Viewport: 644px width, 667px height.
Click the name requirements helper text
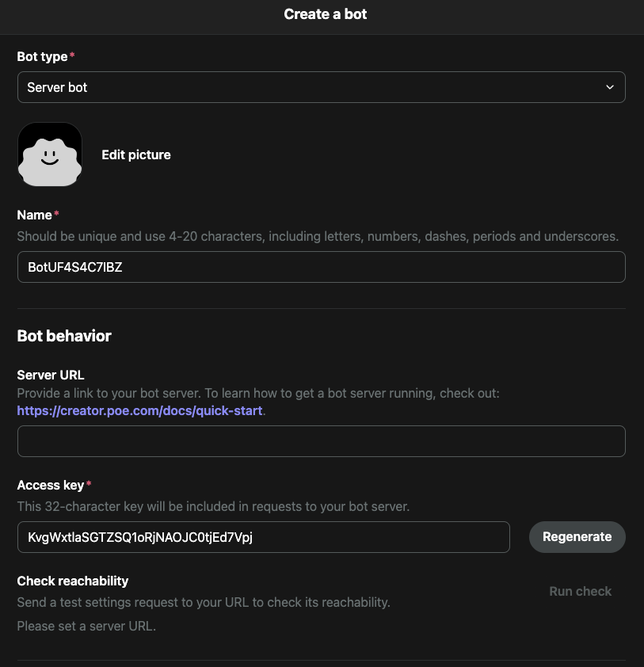[318, 237]
